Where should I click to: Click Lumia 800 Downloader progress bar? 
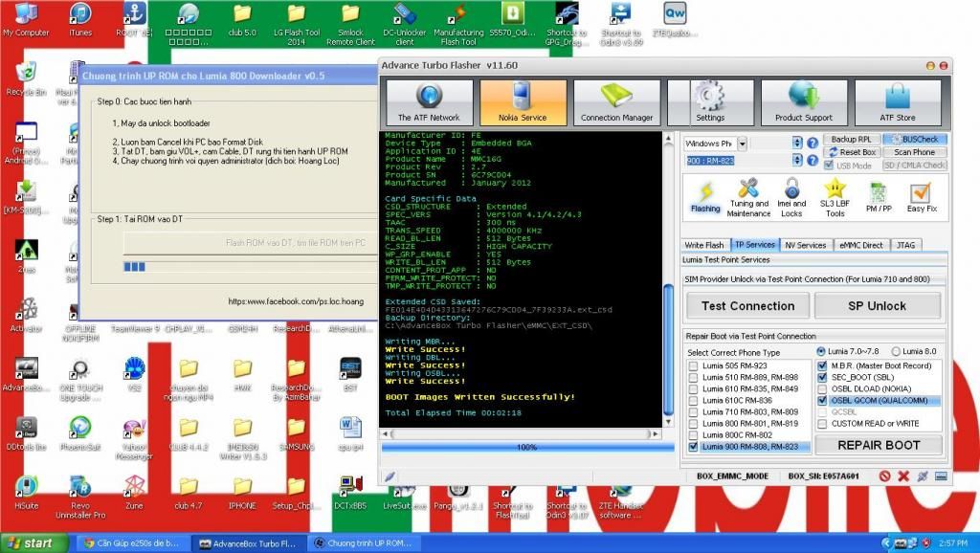(250, 267)
